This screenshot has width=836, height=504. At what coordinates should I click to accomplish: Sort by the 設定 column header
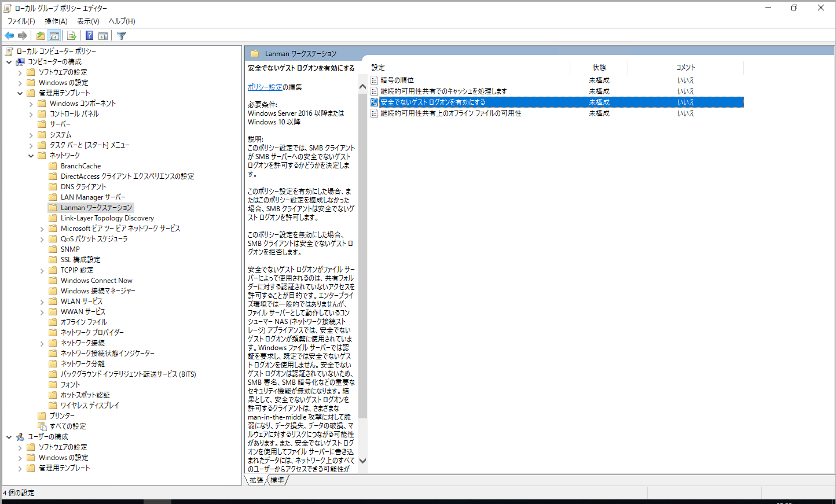(469, 67)
